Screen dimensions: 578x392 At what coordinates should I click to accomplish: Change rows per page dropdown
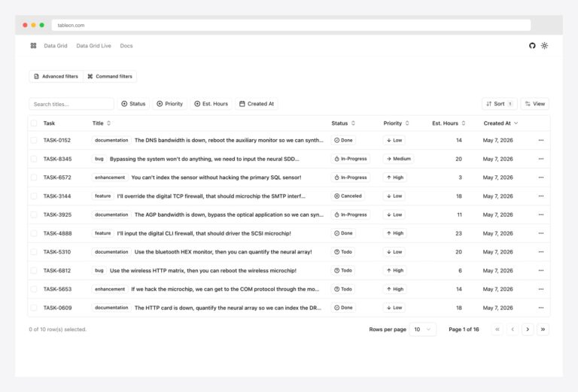[422, 330]
